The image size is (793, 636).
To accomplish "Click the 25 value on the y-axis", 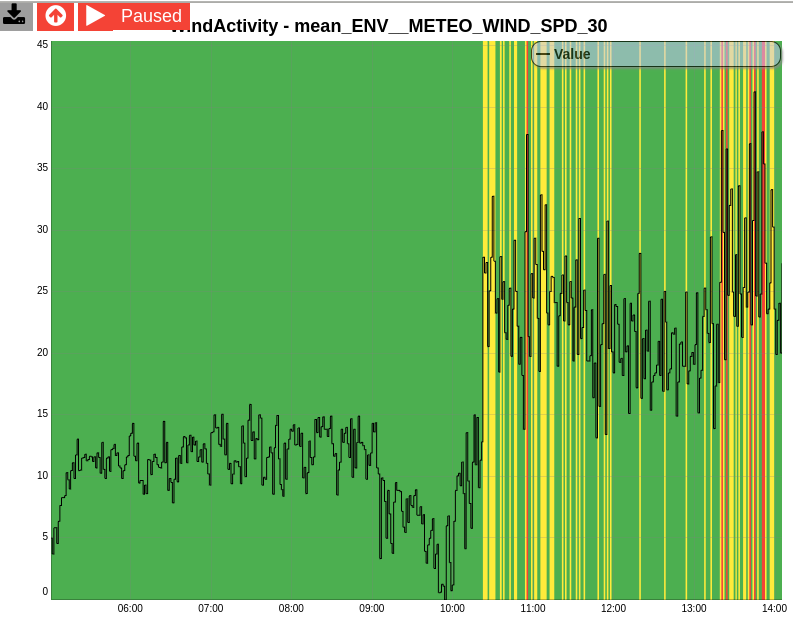I will (42, 291).
